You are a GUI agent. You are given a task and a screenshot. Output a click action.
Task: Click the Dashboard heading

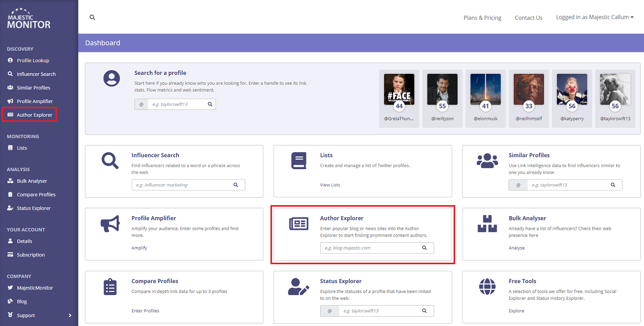(103, 43)
